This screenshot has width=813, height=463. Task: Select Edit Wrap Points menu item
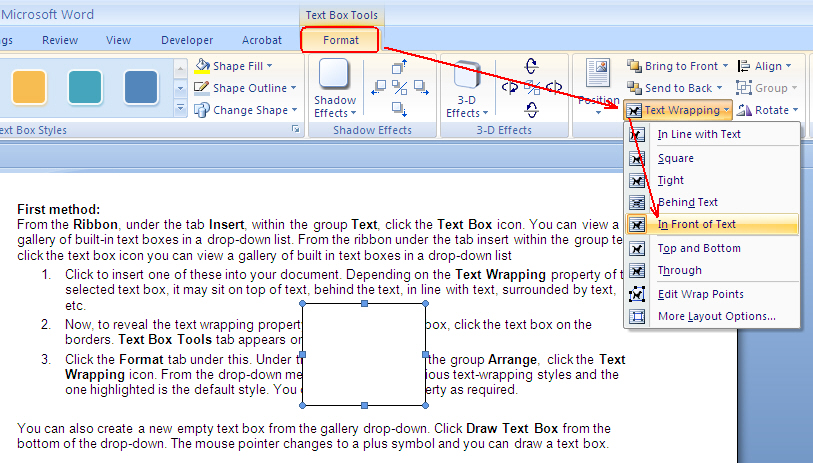(x=711, y=294)
